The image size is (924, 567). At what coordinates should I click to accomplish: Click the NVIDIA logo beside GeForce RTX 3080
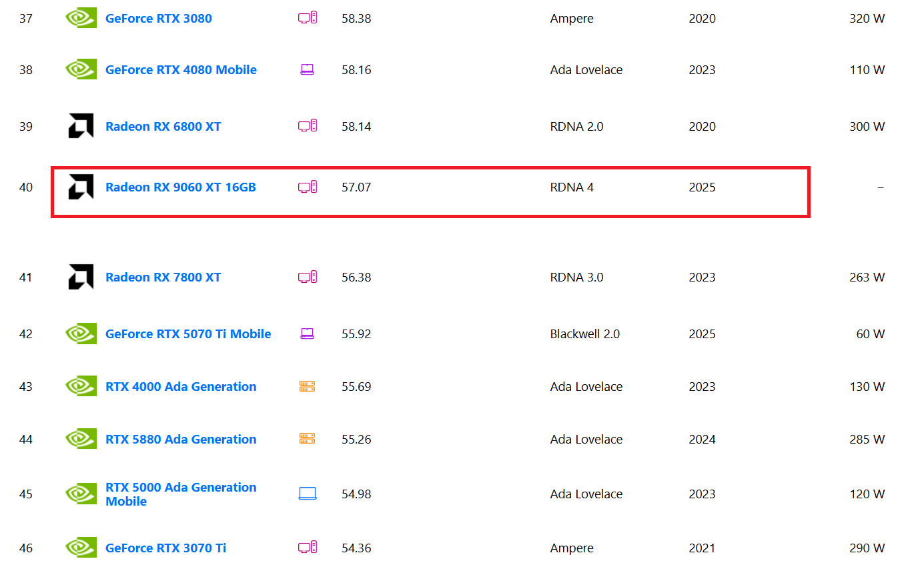pos(81,18)
